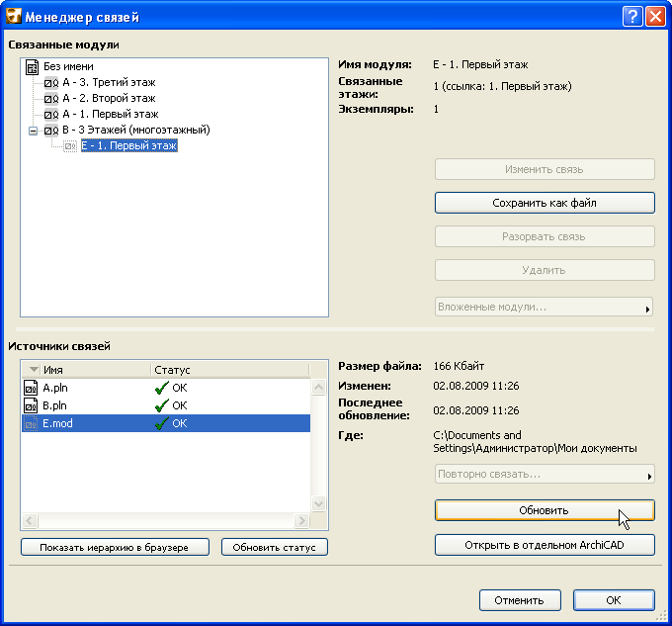Click the Разорвать связь button
Image resolution: width=672 pixels, height=626 pixels.
coord(545,236)
